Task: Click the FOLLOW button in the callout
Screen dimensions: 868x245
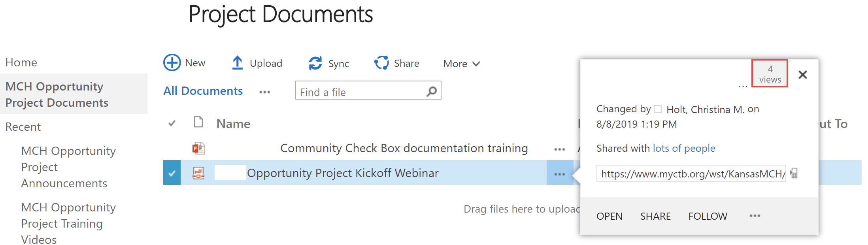Action: [708, 216]
